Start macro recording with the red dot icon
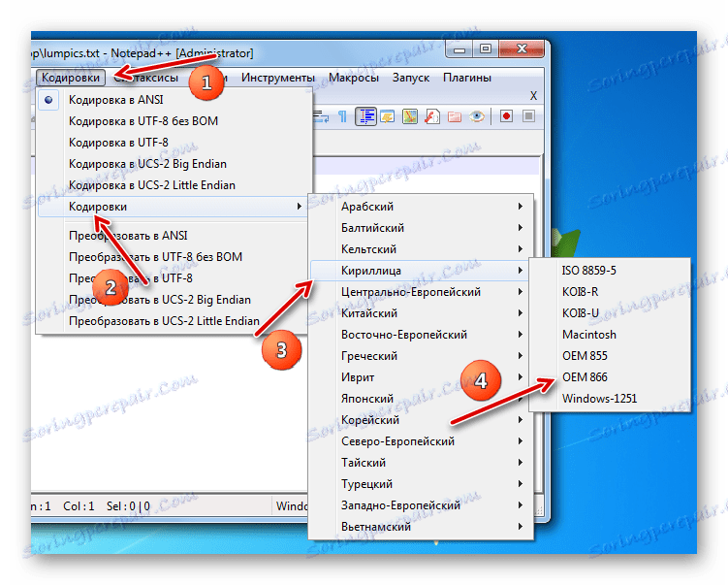This screenshot has width=728, height=585. click(x=507, y=116)
